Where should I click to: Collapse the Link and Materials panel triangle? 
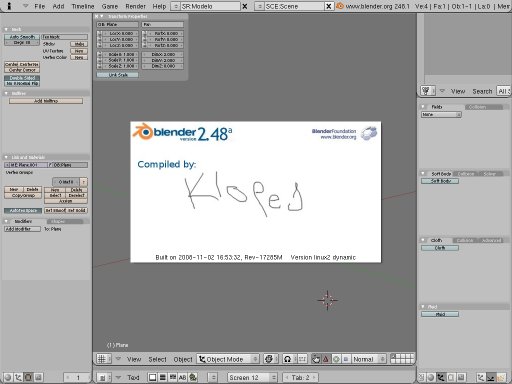click(x=6, y=157)
